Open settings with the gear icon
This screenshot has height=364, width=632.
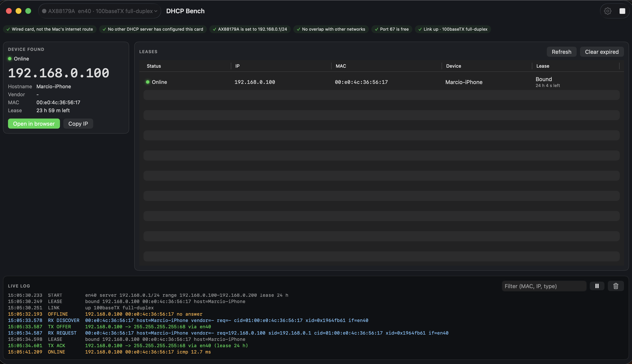[607, 11]
